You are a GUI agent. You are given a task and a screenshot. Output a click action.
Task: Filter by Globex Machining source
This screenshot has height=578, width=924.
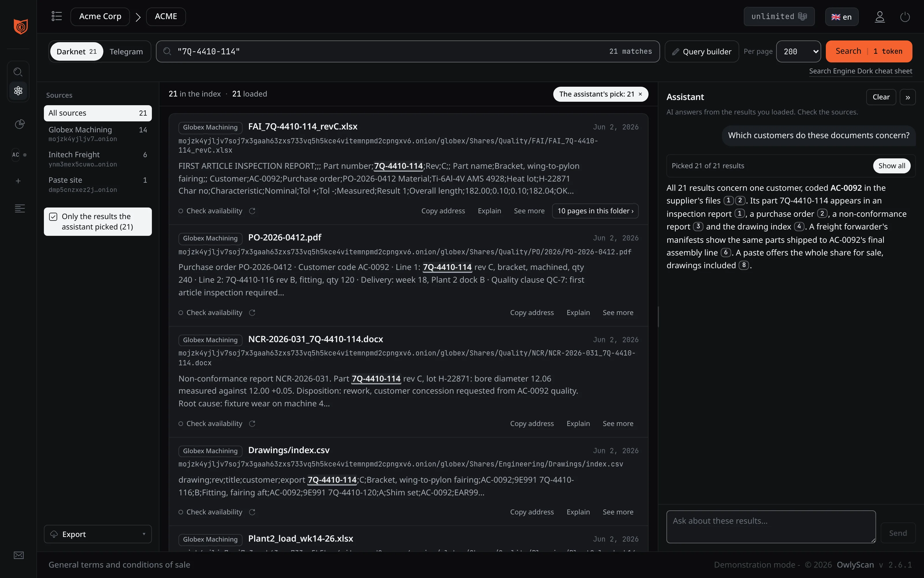click(x=98, y=134)
